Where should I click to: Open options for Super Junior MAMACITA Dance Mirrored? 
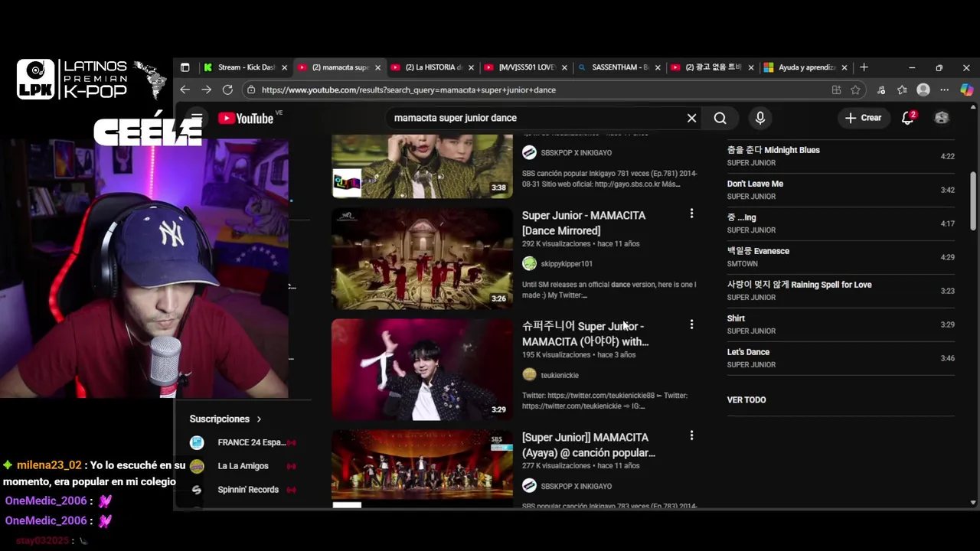tap(691, 214)
